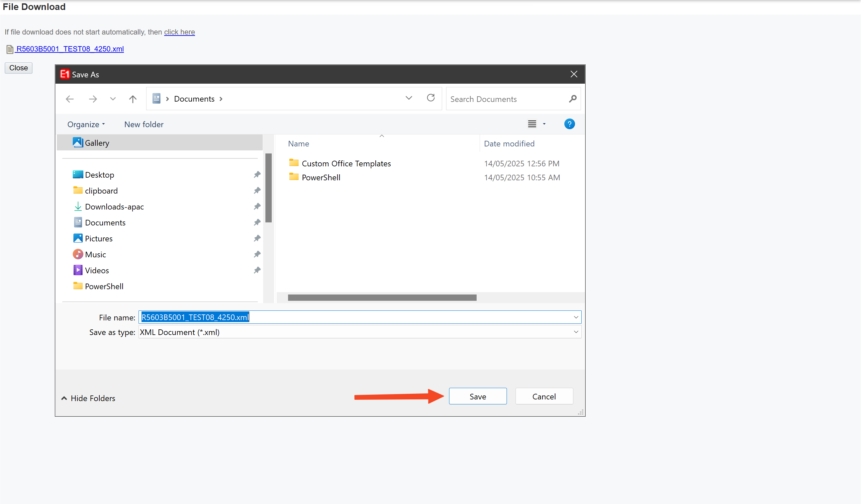Unpin Desktop from quick access
This screenshot has height=504, width=861.
click(257, 175)
